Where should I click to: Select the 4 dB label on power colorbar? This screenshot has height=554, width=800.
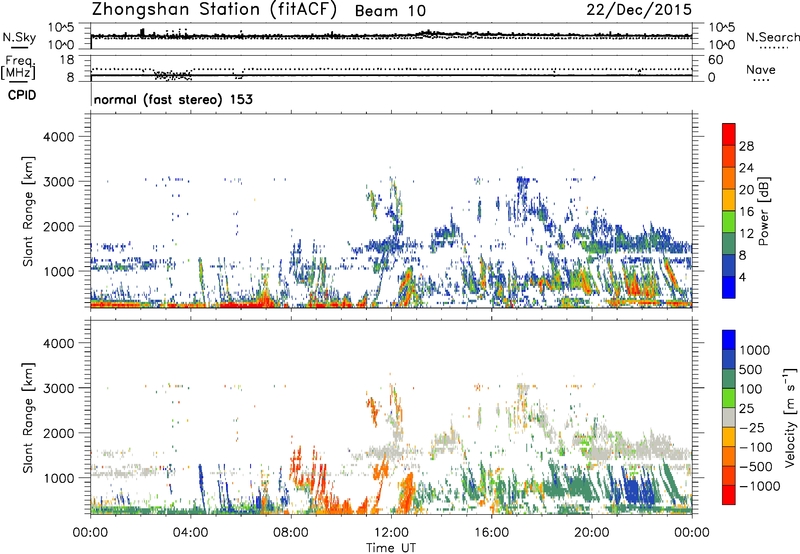[x=743, y=277]
